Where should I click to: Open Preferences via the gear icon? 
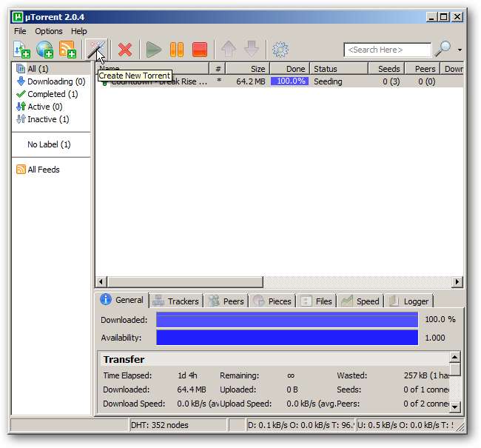pyautogui.click(x=280, y=50)
